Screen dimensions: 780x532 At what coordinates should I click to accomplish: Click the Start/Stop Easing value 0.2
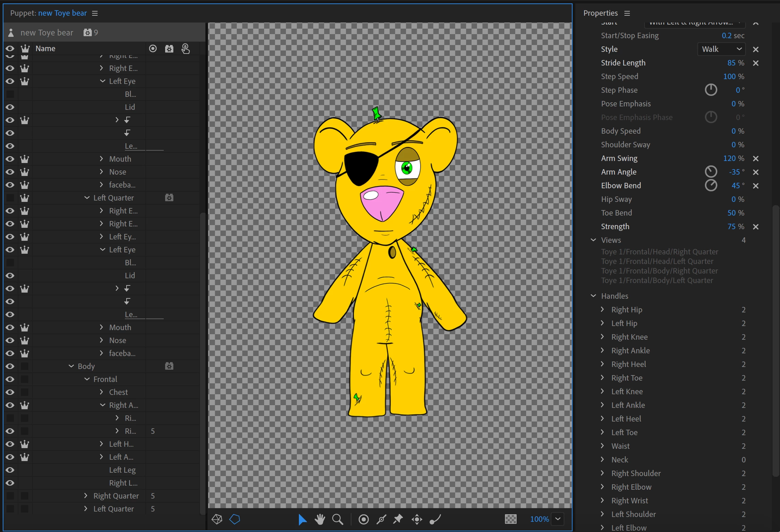(x=727, y=36)
